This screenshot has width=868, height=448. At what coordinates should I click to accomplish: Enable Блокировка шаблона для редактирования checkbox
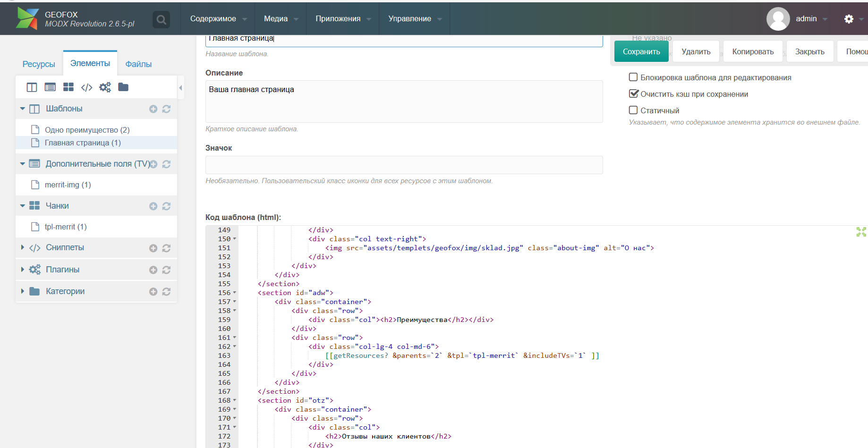click(633, 77)
